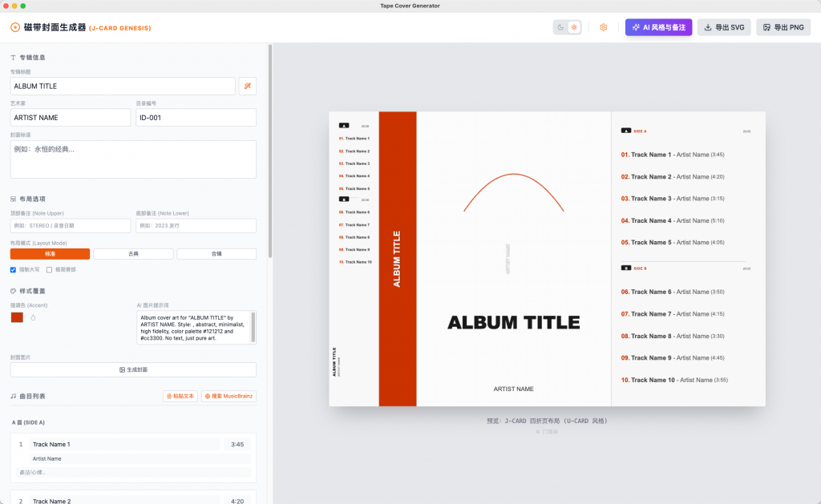
Task: Click the palette icon beside 样式覆盖
Action: click(x=14, y=291)
